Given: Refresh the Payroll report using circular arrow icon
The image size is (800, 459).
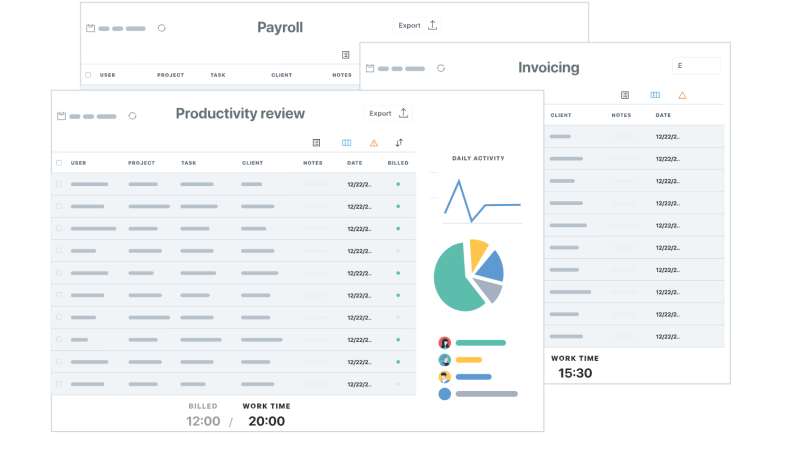Looking at the screenshot, I should 162,28.
